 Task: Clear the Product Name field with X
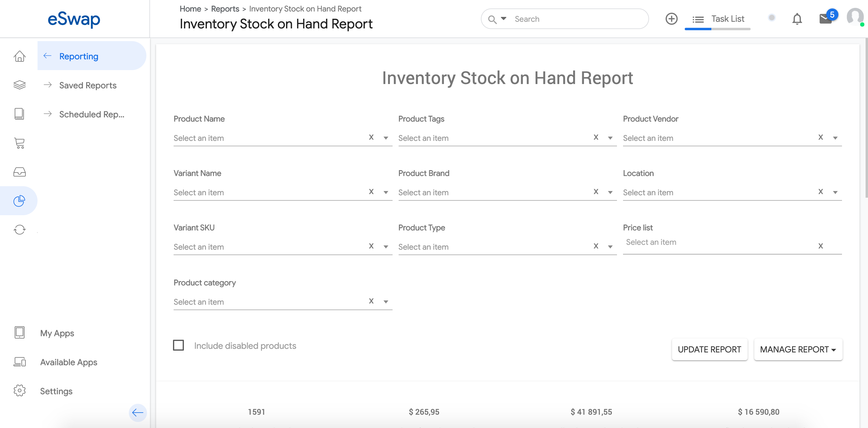371,138
